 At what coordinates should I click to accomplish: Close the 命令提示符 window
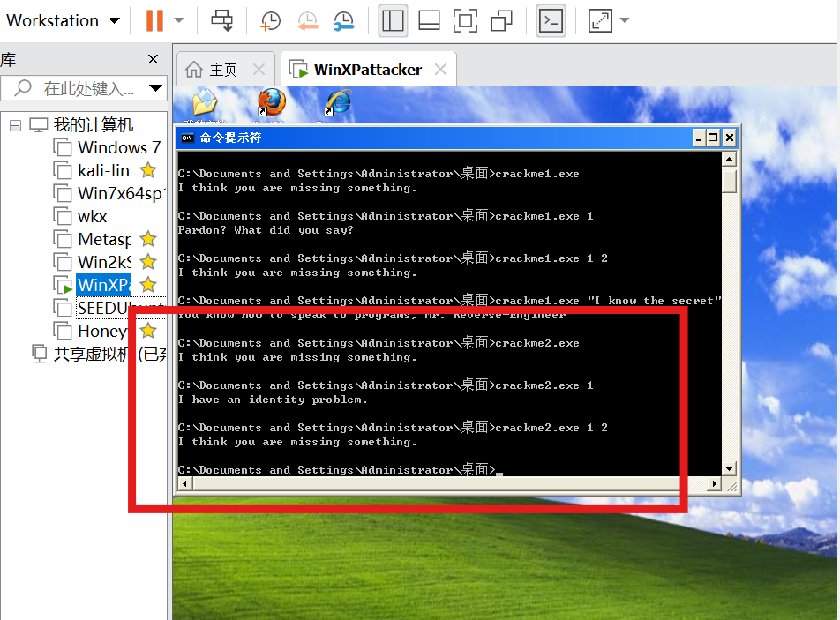[729, 138]
